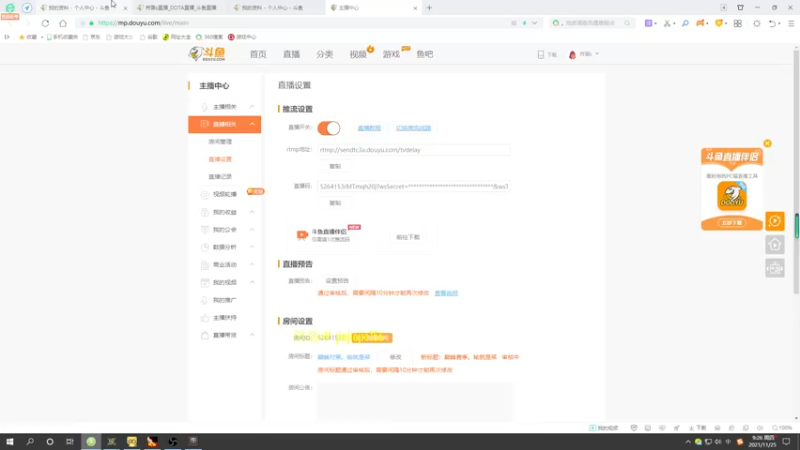Click the browser home icon

coord(63,23)
